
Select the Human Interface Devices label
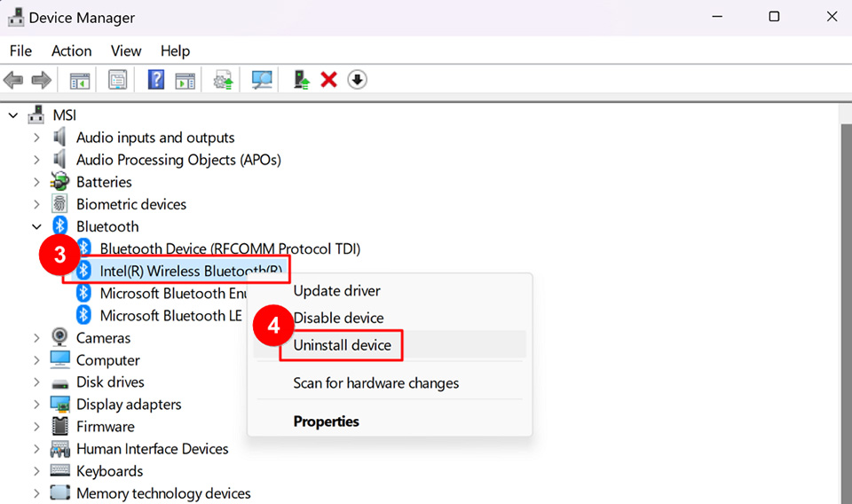(x=152, y=449)
